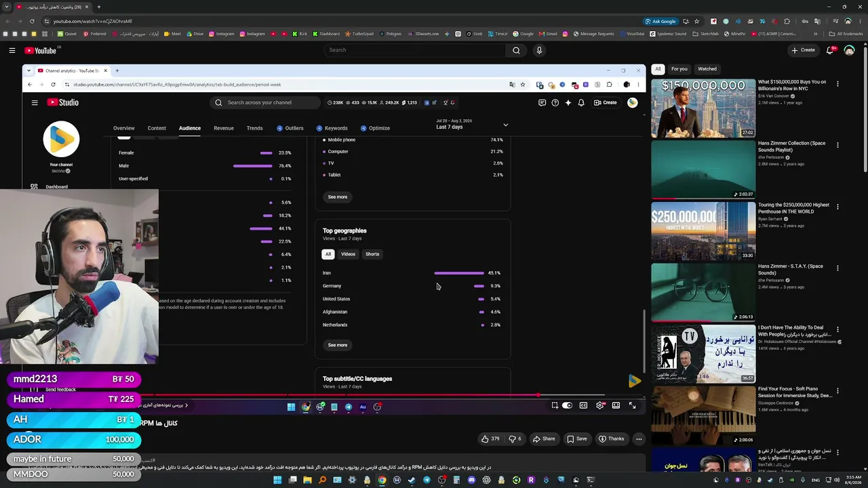Image resolution: width=868 pixels, height=488 pixels.
Task: Switch to the Revenue tab in Studio
Action: pos(224,128)
